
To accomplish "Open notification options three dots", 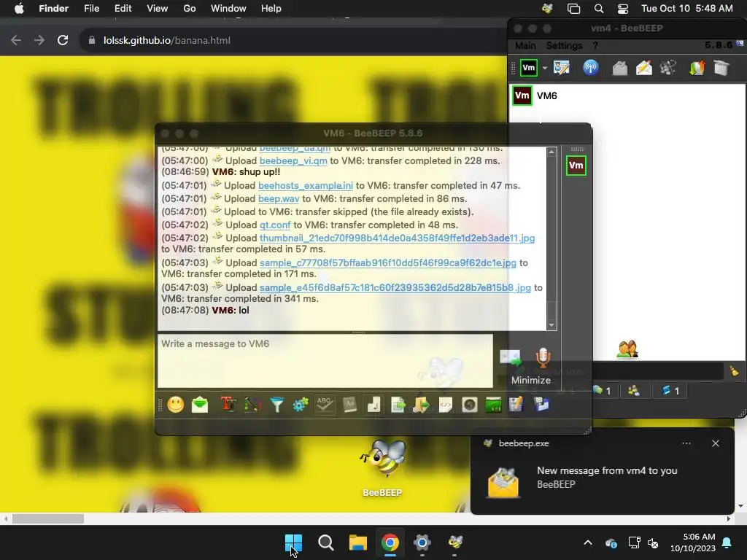I will click(x=686, y=443).
